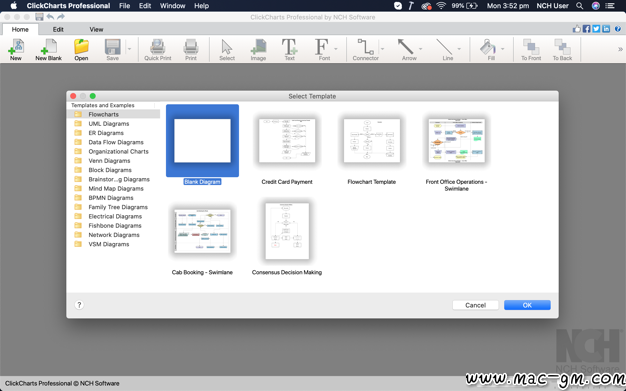
Task: Click the Quick Print icon
Action: point(158,50)
